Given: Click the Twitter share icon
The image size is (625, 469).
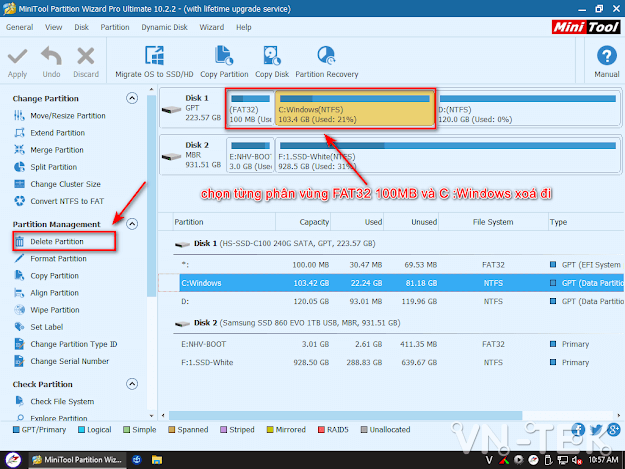Looking at the screenshot, I should 596,430.
